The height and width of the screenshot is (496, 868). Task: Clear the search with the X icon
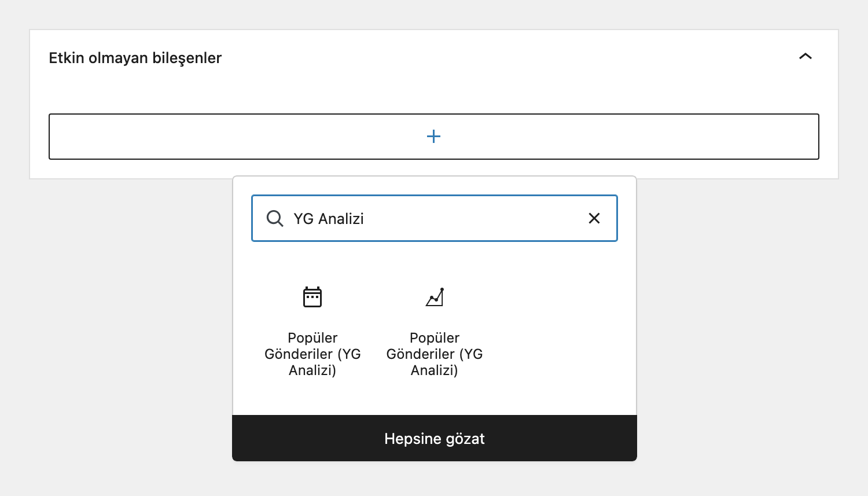(x=594, y=219)
